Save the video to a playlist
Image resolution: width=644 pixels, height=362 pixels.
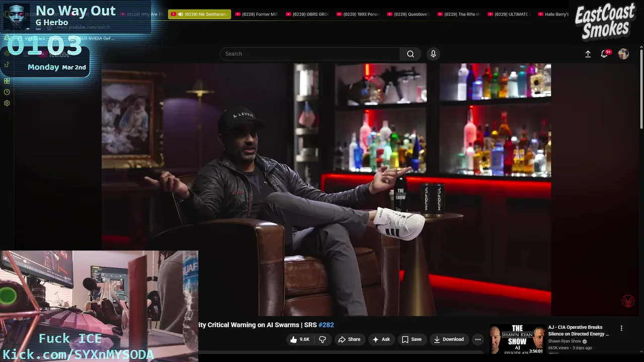[x=412, y=339]
